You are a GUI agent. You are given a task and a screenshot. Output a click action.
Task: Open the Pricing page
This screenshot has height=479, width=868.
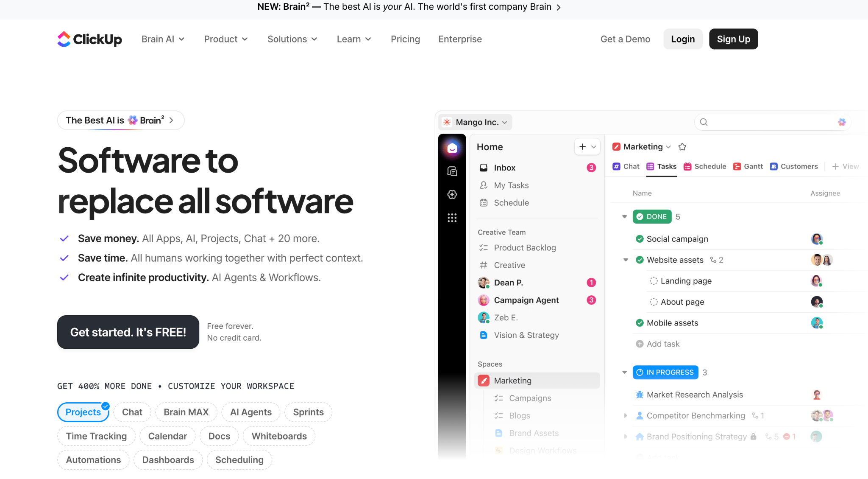point(405,39)
